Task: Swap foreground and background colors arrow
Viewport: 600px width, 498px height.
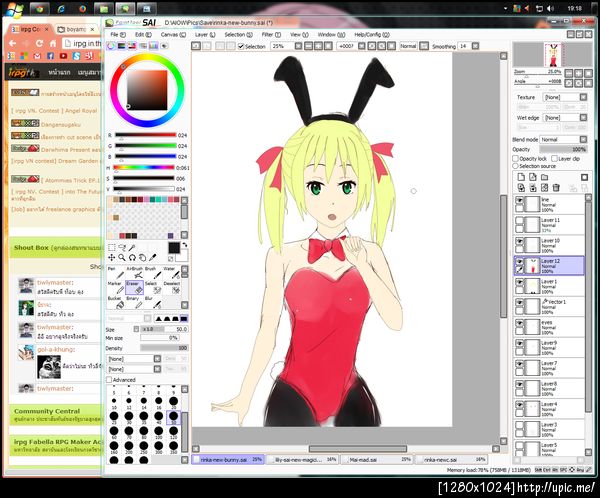Action: (x=184, y=245)
